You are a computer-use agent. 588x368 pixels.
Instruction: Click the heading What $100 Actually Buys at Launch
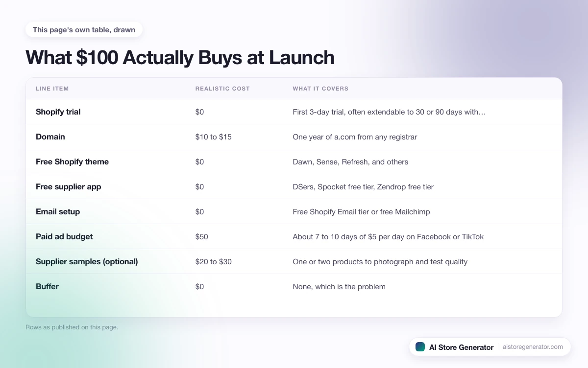click(x=180, y=57)
